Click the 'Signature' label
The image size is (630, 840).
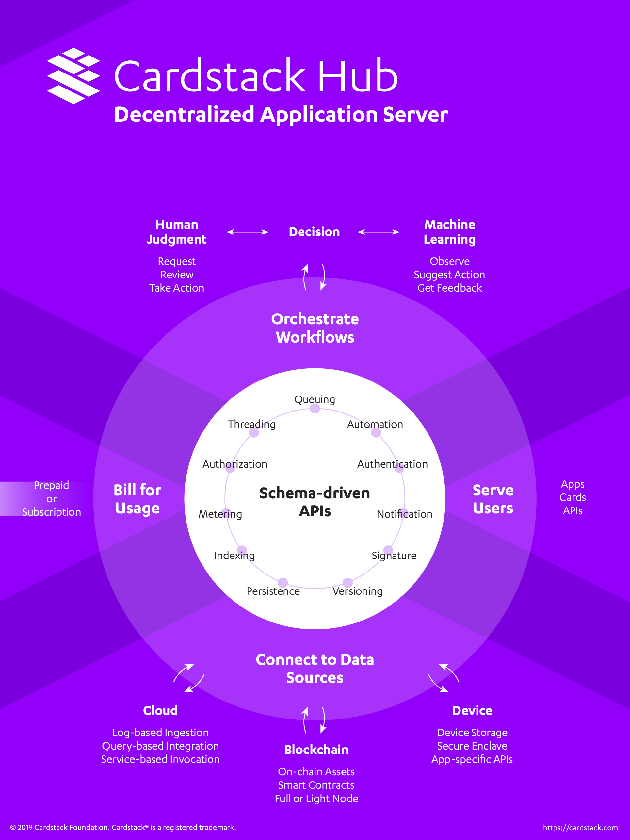click(394, 556)
